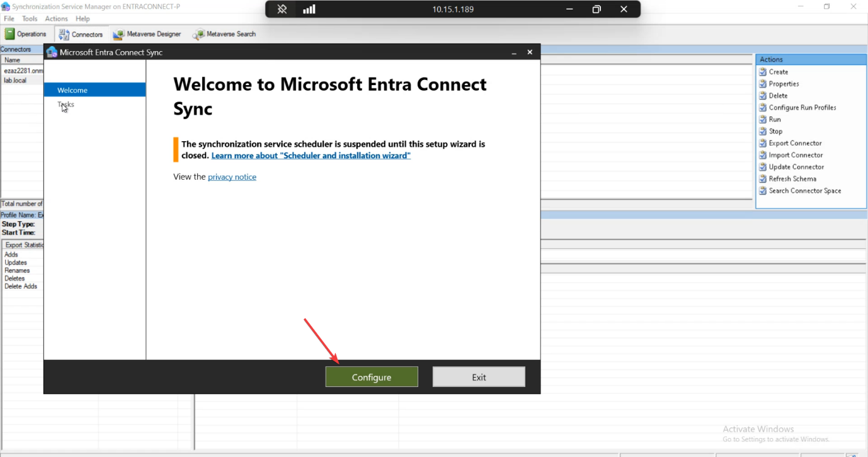Click the Export Statistics column header
The width and height of the screenshot is (868, 457).
tap(23, 245)
